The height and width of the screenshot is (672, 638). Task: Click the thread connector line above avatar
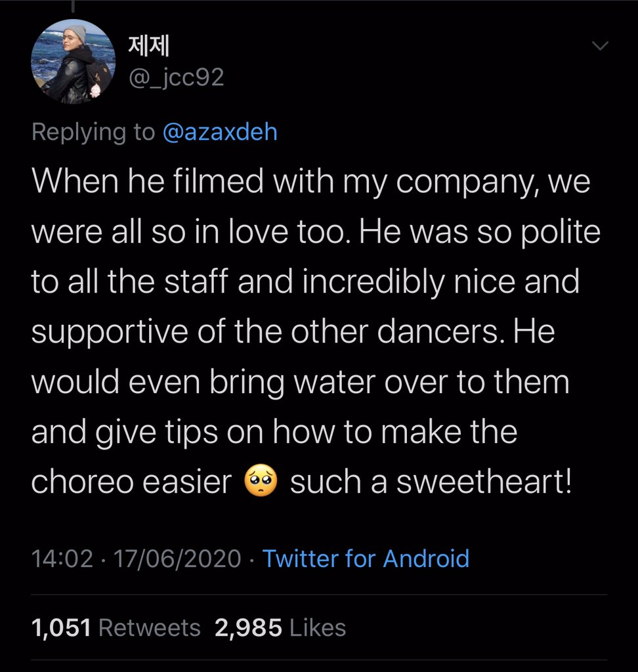(x=73, y=5)
